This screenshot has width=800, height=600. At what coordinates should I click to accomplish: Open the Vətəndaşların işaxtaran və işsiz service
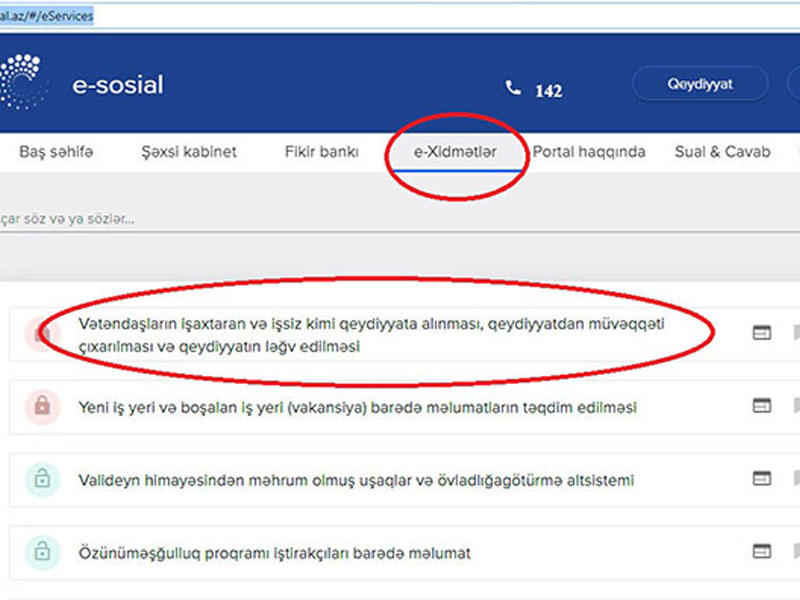click(x=371, y=335)
